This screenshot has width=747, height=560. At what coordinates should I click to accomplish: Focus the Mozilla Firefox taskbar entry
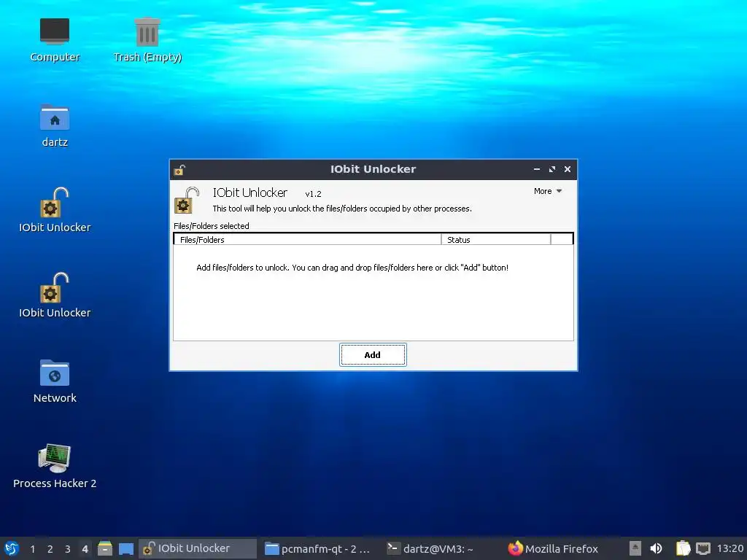point(553,548)
